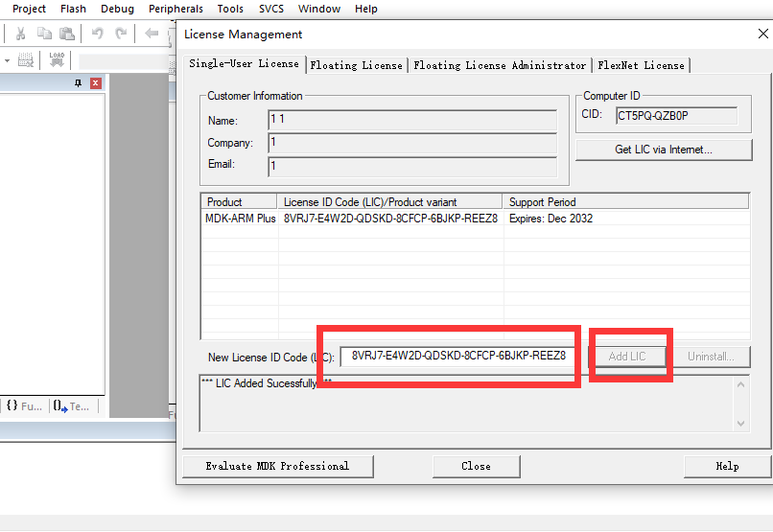Viewport: 773px width, 532px height.
Task: Open the SVCS menu
Action: tap(271, 9)
